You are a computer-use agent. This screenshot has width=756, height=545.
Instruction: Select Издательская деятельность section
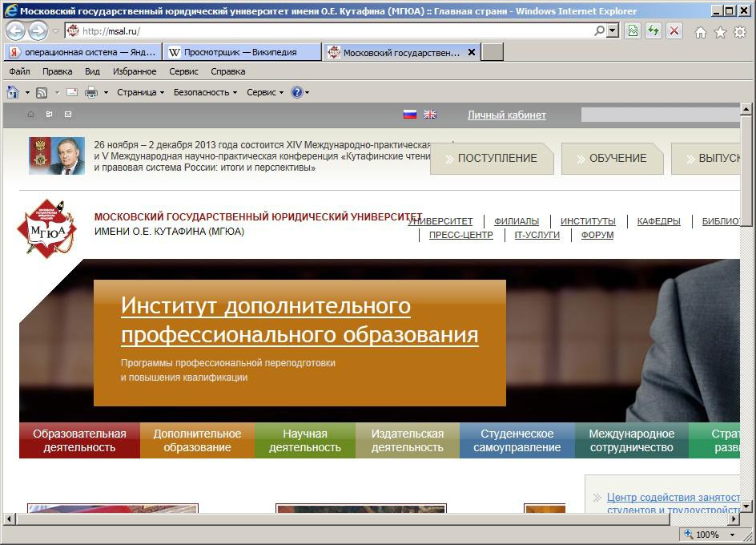pyautogui.click(x=408, y=440)
